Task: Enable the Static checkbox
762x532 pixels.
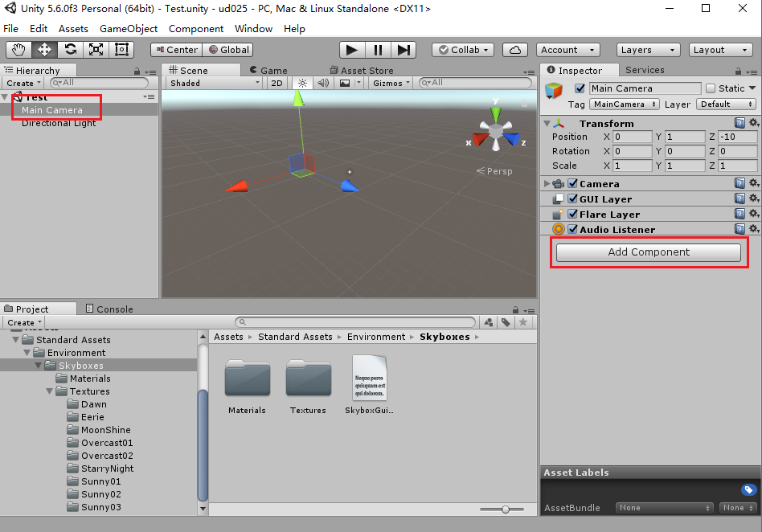Action: (x=711, y=88)
